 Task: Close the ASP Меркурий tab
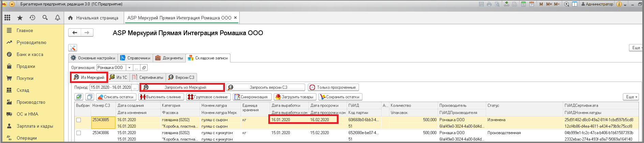point(235,18)
